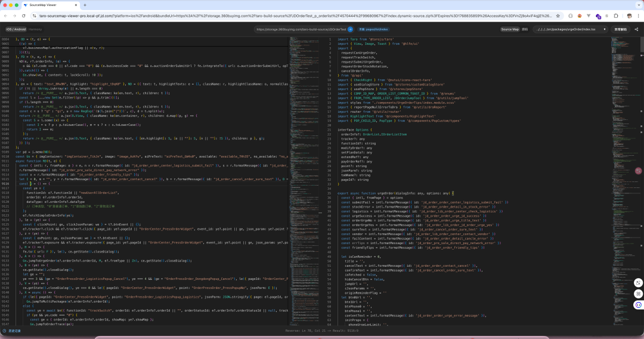Click the round face extension icon
644x339 pixels.
[x=571, y=16]
